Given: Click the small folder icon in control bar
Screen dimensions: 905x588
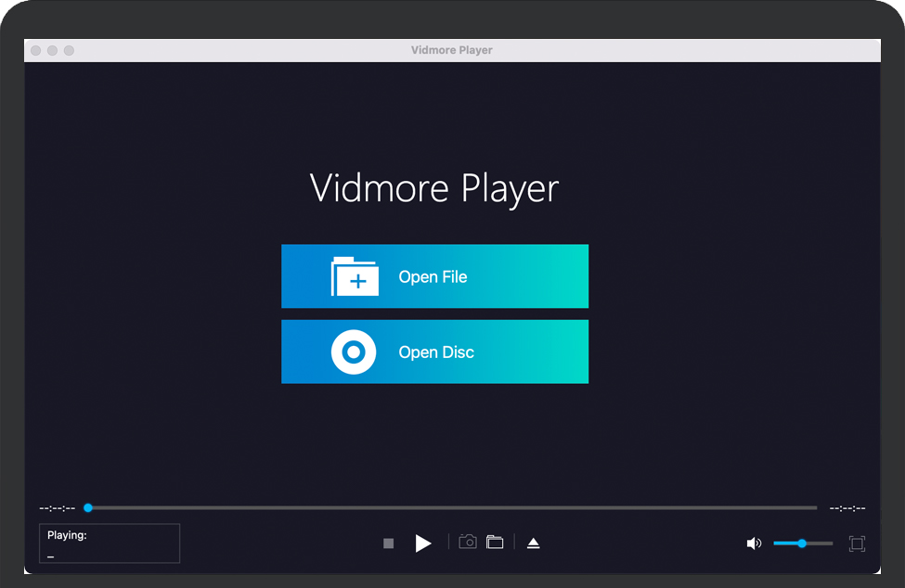Looking at the screenshot, I should click(x=495, y=543).
